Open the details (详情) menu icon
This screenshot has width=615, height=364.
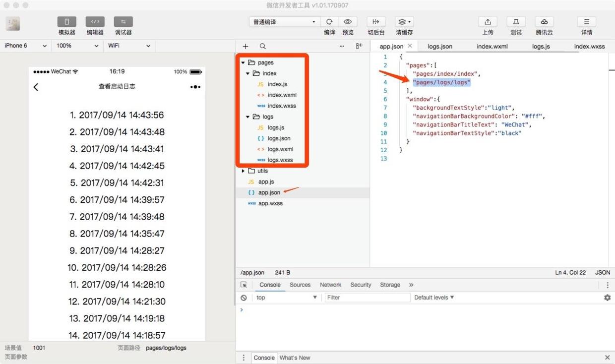click(x=587, y=22)
